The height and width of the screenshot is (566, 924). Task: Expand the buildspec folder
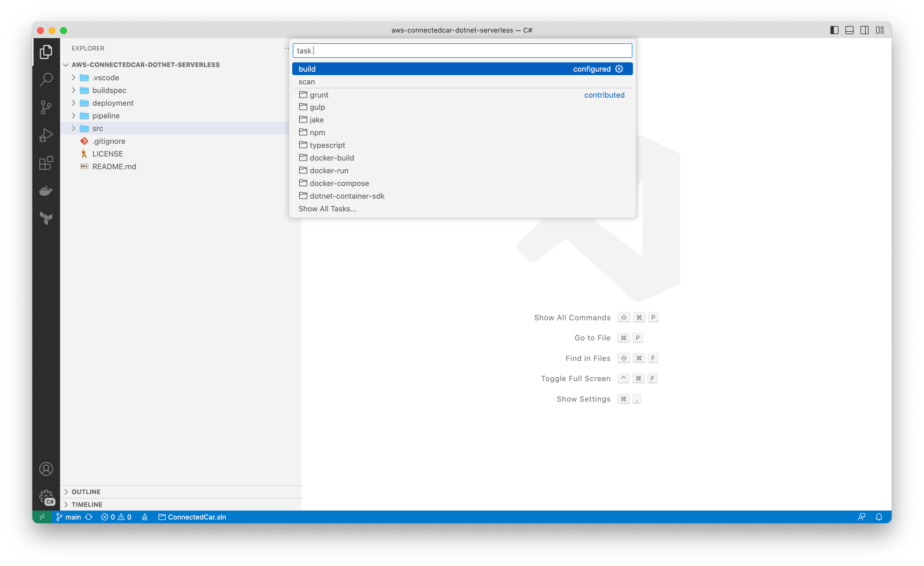click(73, 90)
